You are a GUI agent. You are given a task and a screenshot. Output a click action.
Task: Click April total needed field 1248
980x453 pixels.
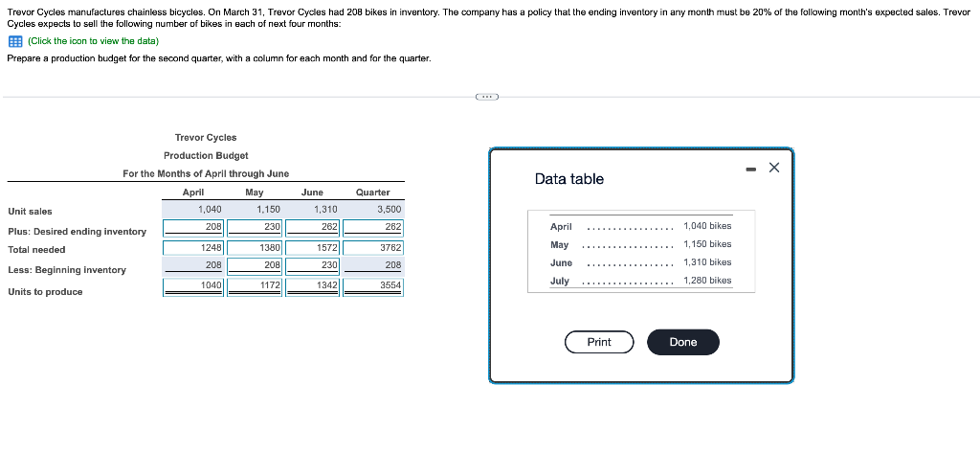(193, 248)
